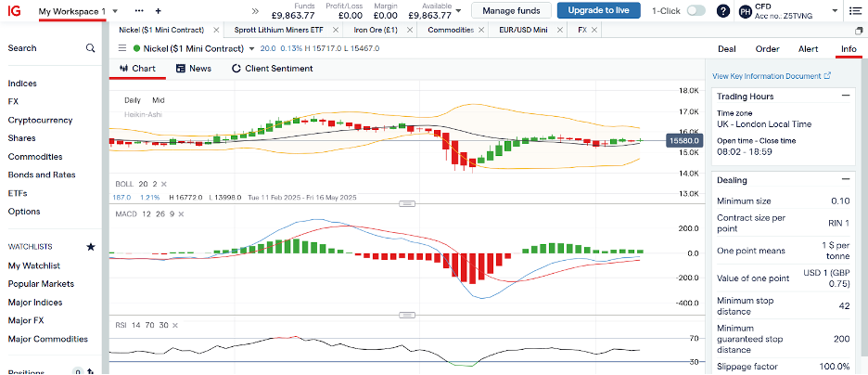868x375 pixels.
Task: Toggle the 1-Click dealing switch
Action: pyautogui.click(x=696, y=11)
